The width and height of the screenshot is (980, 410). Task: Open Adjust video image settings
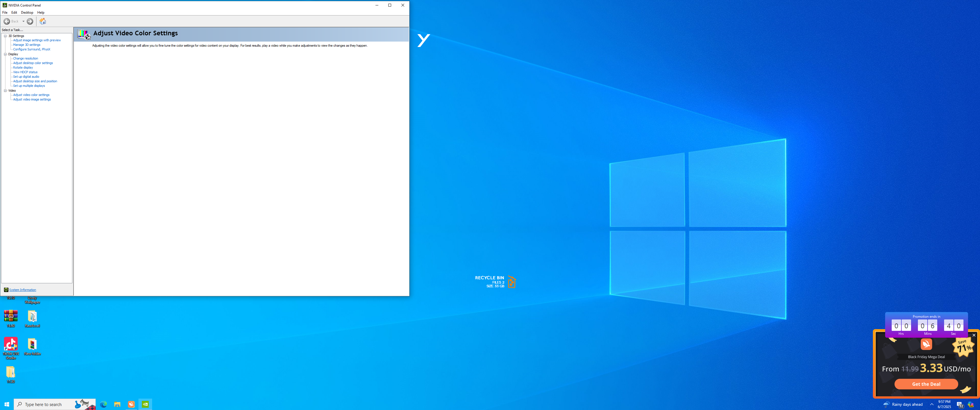click(32, 100)
